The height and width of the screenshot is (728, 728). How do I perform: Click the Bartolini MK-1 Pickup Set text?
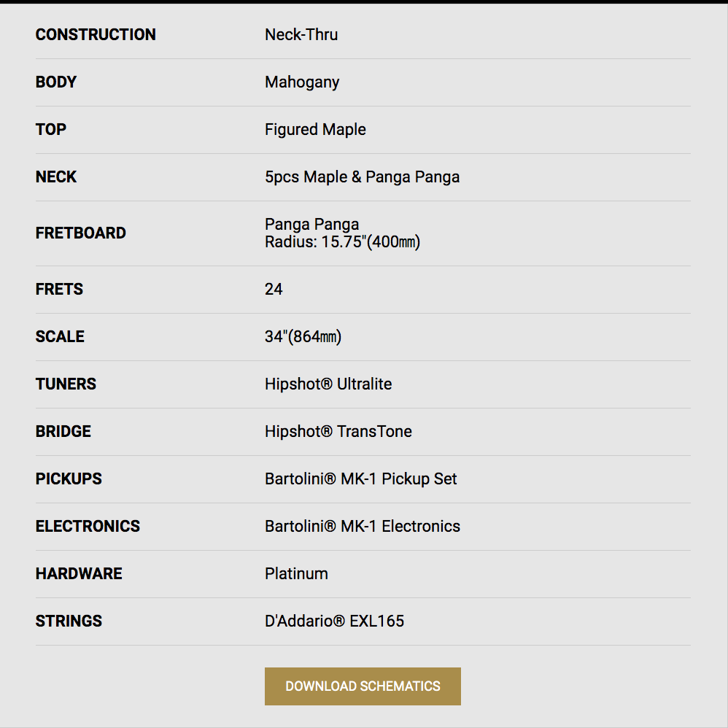coord(361,479)
